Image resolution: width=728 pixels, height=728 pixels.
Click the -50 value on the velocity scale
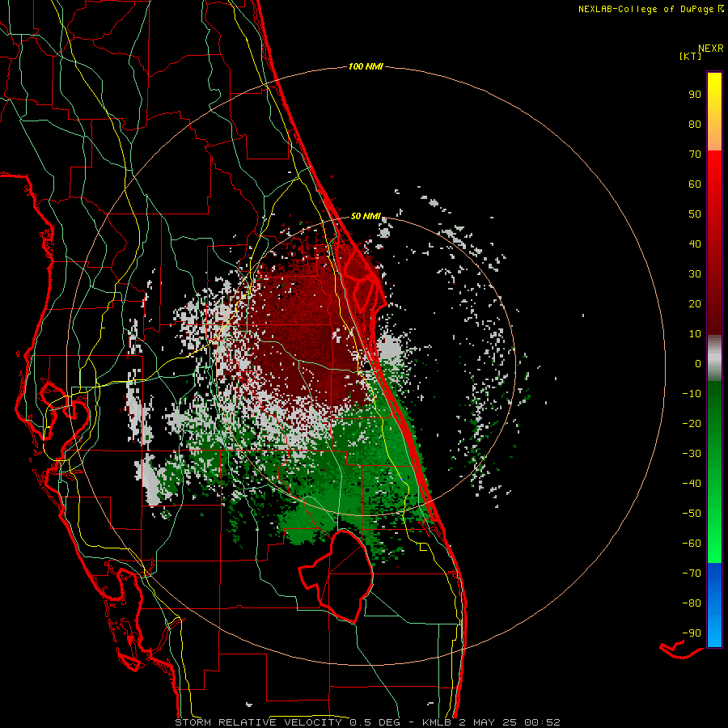click(x=692, y=514)
